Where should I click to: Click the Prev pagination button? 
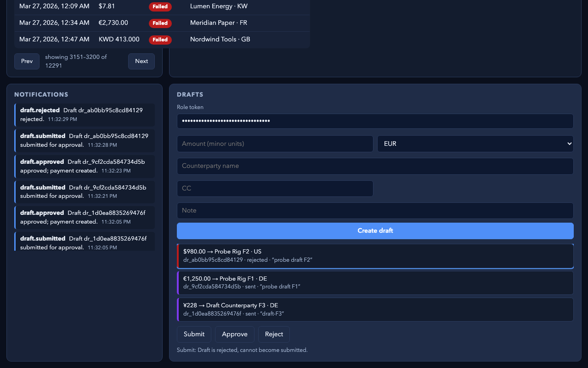point(27,61)
